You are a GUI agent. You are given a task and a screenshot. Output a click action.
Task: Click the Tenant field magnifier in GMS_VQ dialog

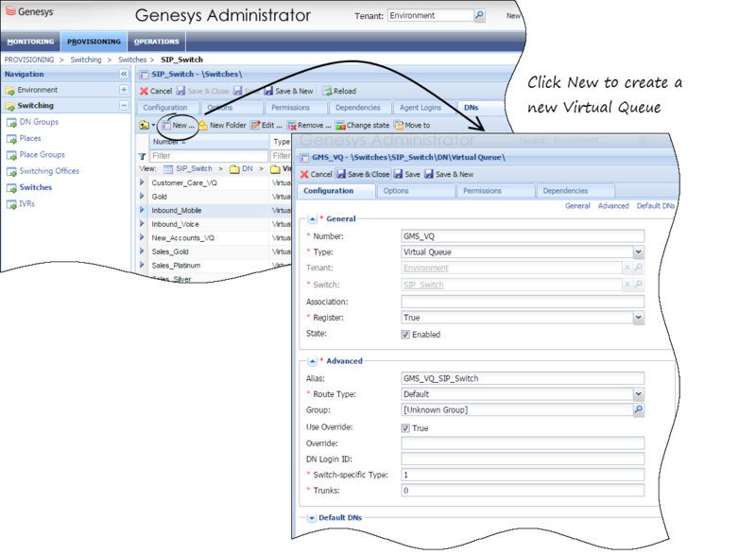639,268
